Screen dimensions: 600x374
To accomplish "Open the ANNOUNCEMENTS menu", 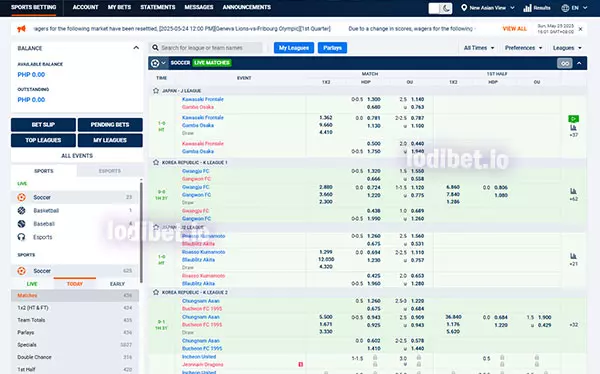I will (247, 7).
